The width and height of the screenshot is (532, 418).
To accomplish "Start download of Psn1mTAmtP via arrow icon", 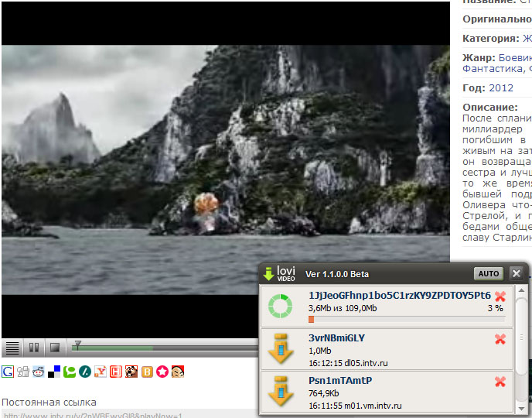I will (281, 391).
